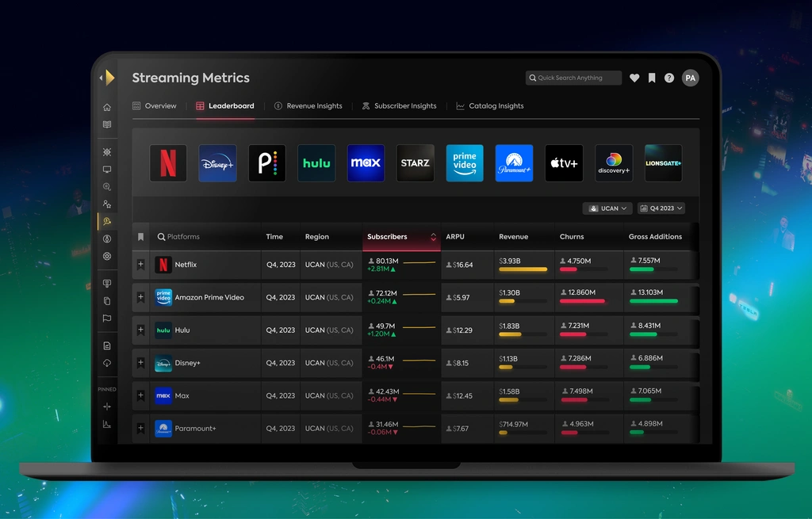812x519 pixels.
Task: Click the Netflix platform name
Action: pos(186,265)
